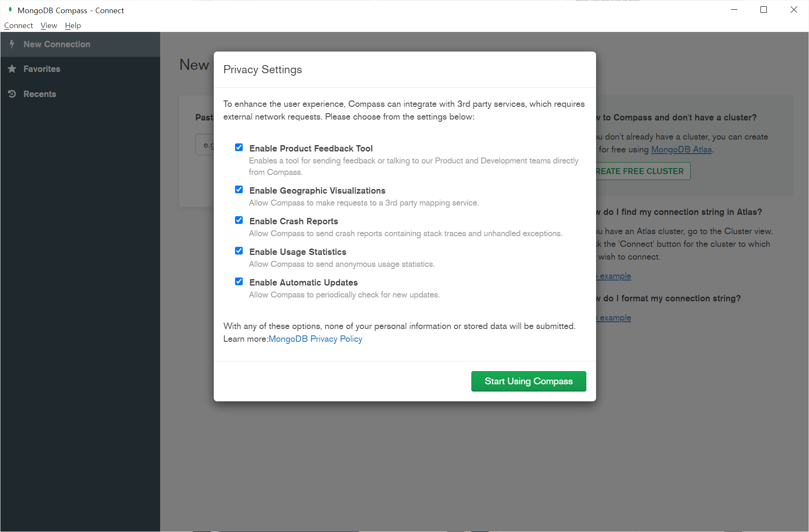
Task: Select New Connection in the sidebar
Action: (x=80, y=44)
